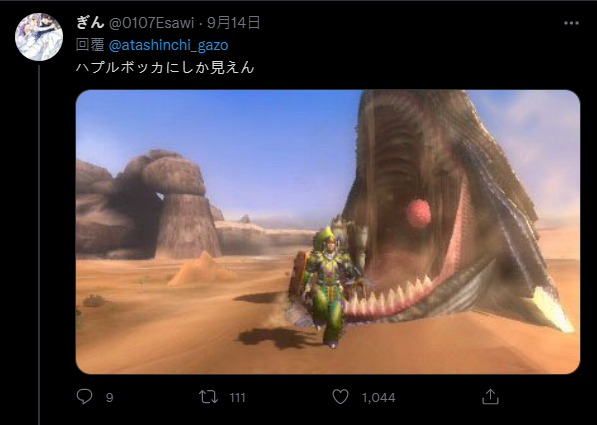Click the vertical thread connector line
597x425 pixels.
(x=39, y=245)
